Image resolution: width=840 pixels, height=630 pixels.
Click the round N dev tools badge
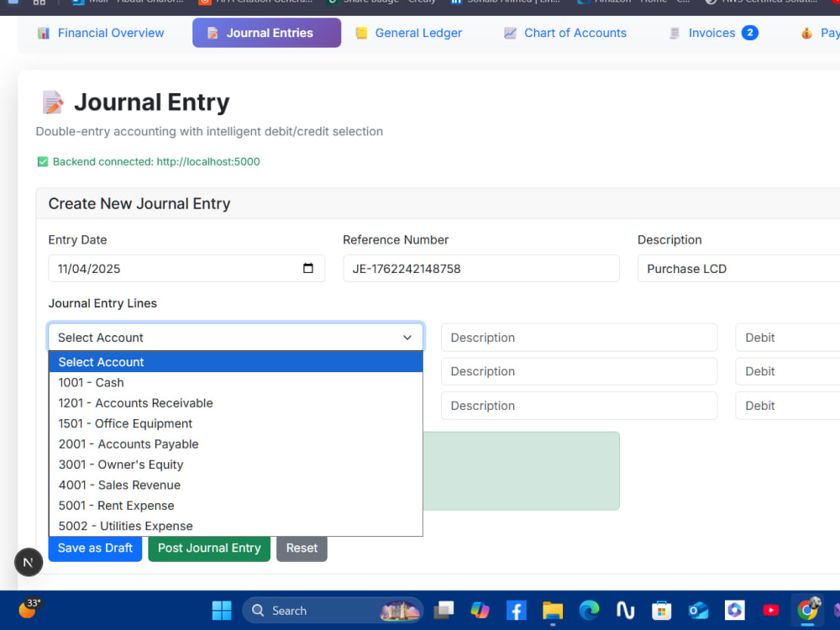(x=29, y=563)
